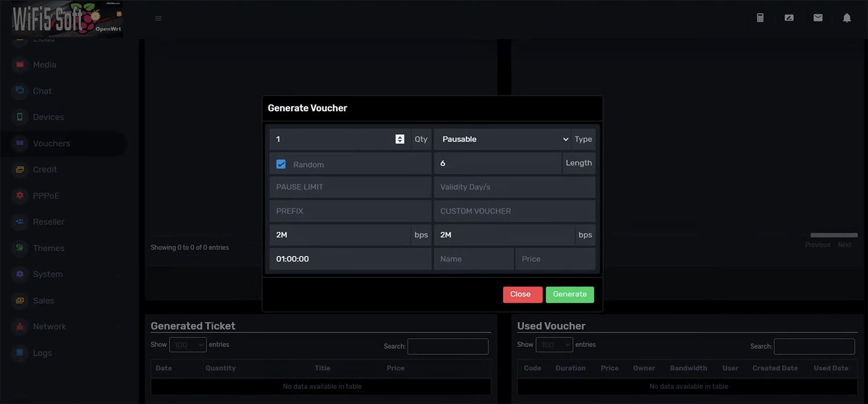Image resolution: width=868 pixels, height=404 pixels.
Task: Click the PAUSE LIMIT input field
Action: point(350,187)
